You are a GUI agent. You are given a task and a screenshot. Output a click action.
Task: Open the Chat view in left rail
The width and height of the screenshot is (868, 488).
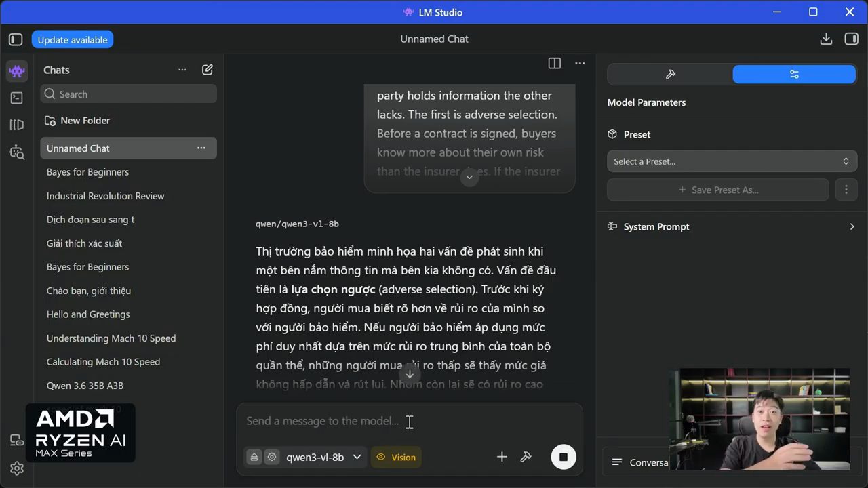[x=17, y=70]
